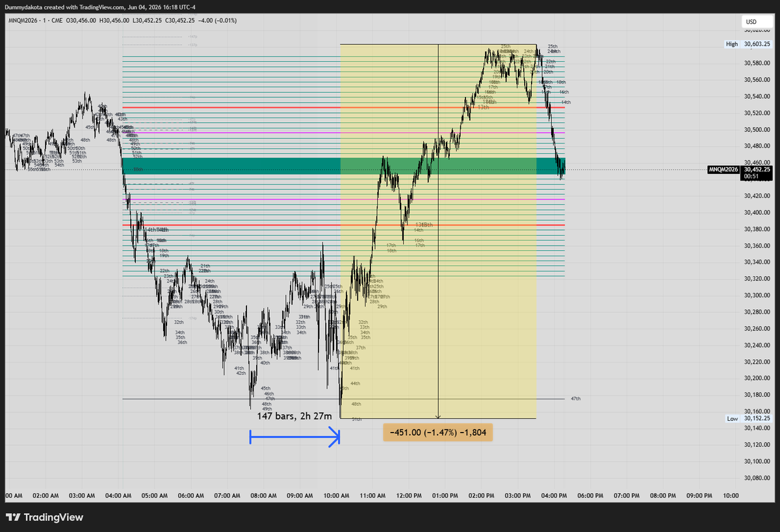This screenshot has height=532, width=780.
Task: Click the 02:00 AM time axis label
Action: [45, 496]
